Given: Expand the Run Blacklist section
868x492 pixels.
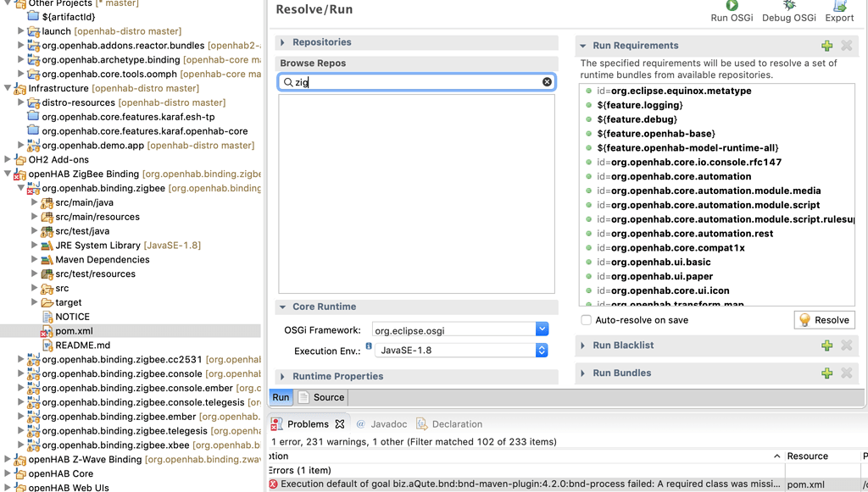Looking at the screenshot, I should point(583,346).
